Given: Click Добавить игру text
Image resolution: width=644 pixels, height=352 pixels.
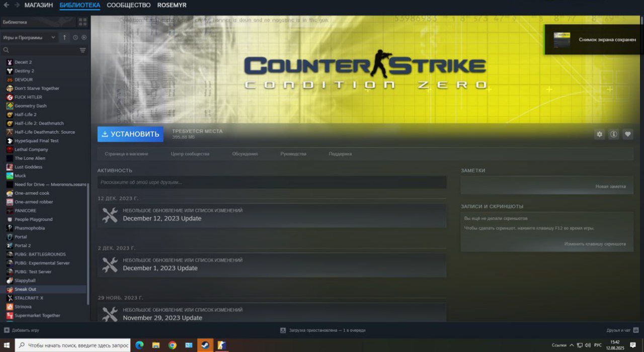Looking at the screenshot, I should (25, 330).
